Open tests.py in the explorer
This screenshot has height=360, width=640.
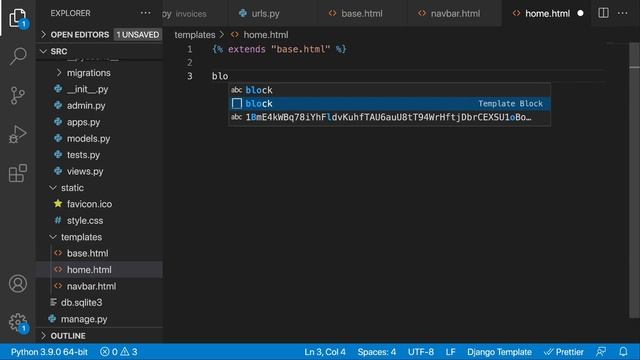pos(83,155)
